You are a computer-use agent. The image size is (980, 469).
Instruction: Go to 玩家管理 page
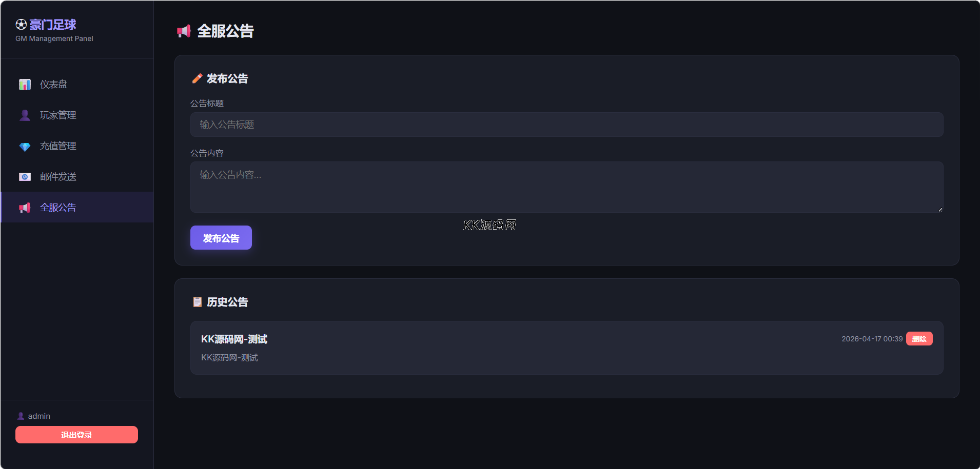58,115
